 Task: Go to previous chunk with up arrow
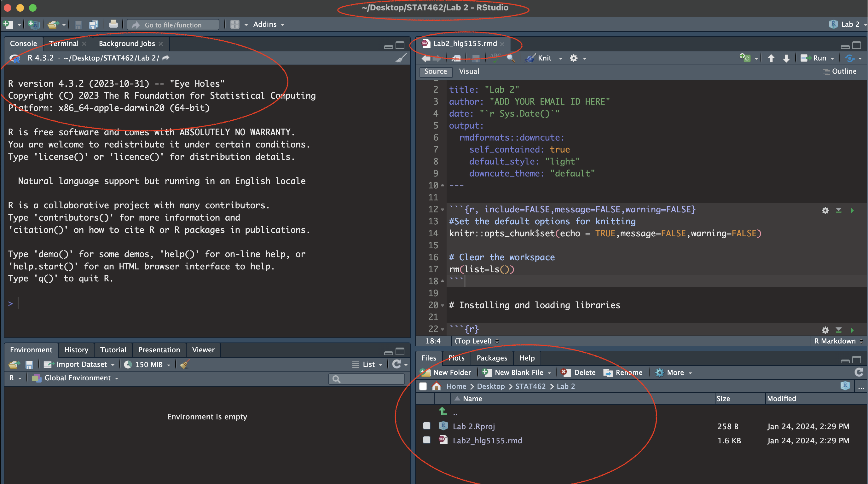click(x=771, y=58)
